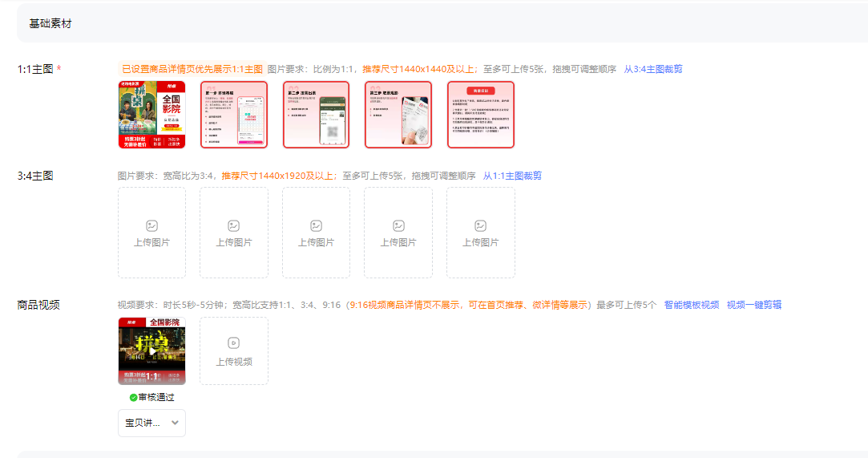Upload image in first 3:4 slot

[151, 233]
